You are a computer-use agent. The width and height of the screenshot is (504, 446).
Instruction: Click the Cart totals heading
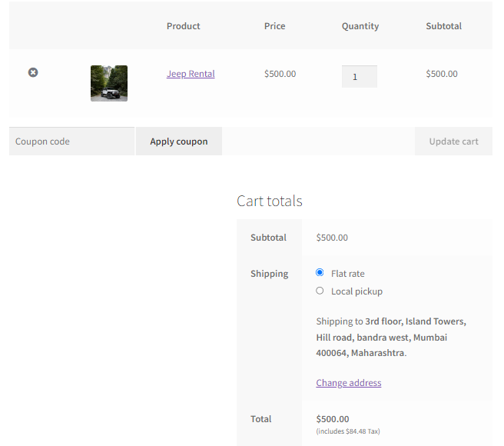270,201
